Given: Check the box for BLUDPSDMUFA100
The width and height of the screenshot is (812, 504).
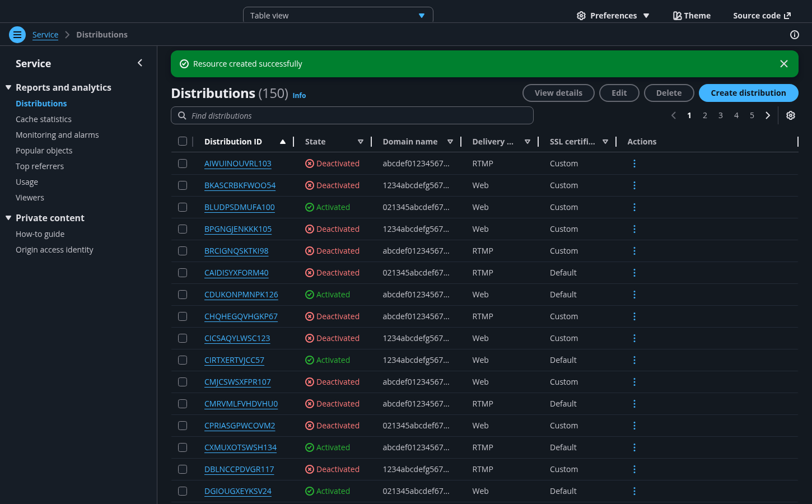Looking at the screenshot, I should tap(183, 207).
